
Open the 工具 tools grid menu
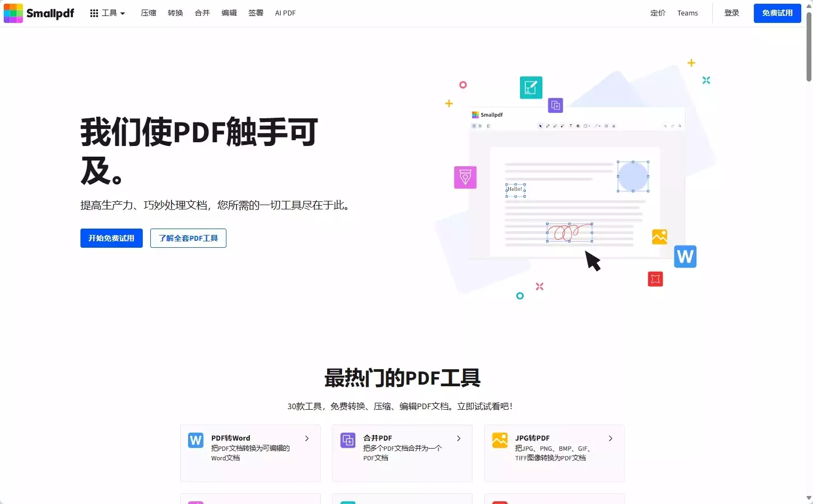pyautogui.click(x=108, y=13)
